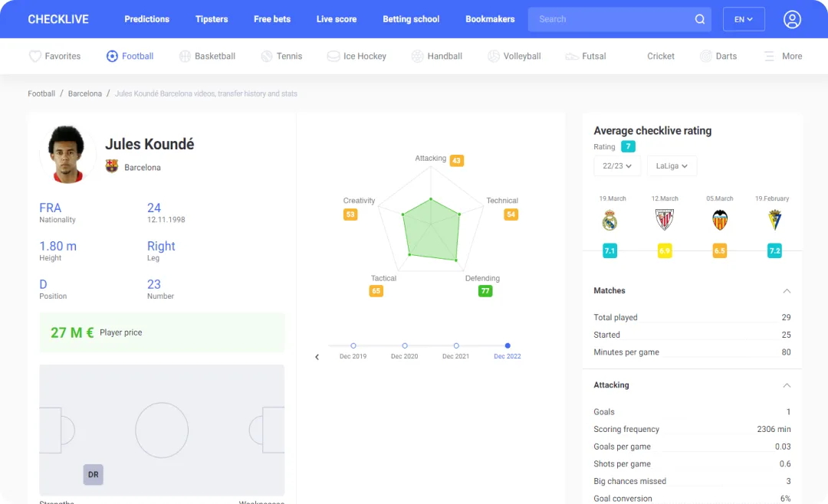Click the Creativity 53 score badge
Image resolution: width=828 pixels, height=504 pixels.
(x=350, y=214)
